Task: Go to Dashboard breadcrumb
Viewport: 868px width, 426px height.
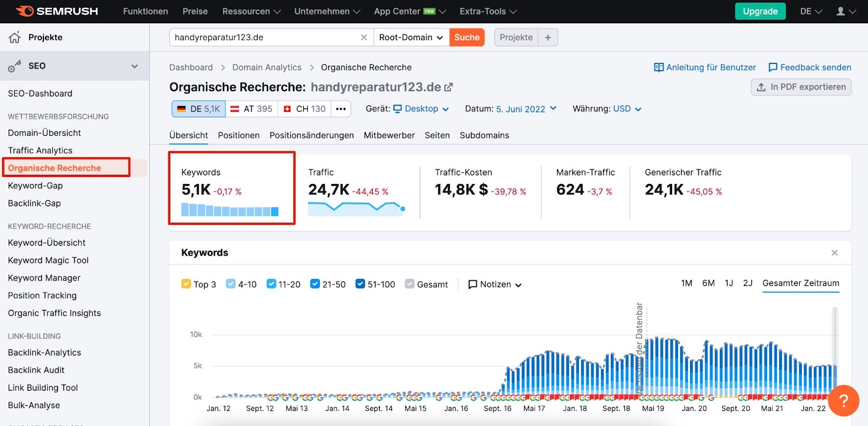Action: [x=191, y=67]
